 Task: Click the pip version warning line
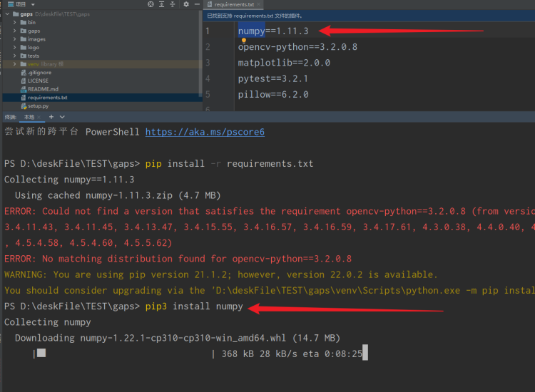(220, 274)
